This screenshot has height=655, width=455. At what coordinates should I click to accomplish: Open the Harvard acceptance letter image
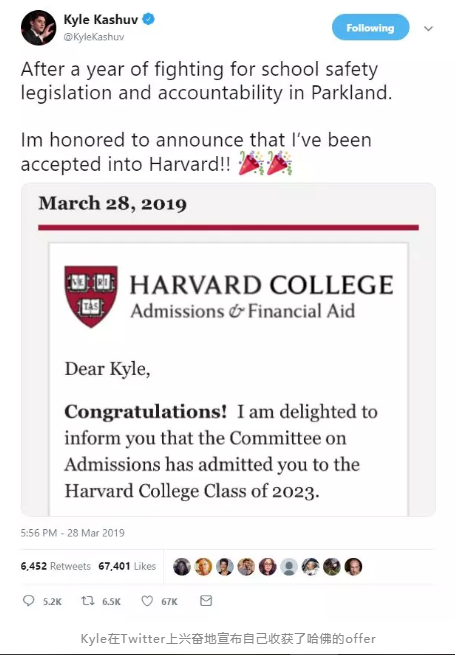pos(229,350)
